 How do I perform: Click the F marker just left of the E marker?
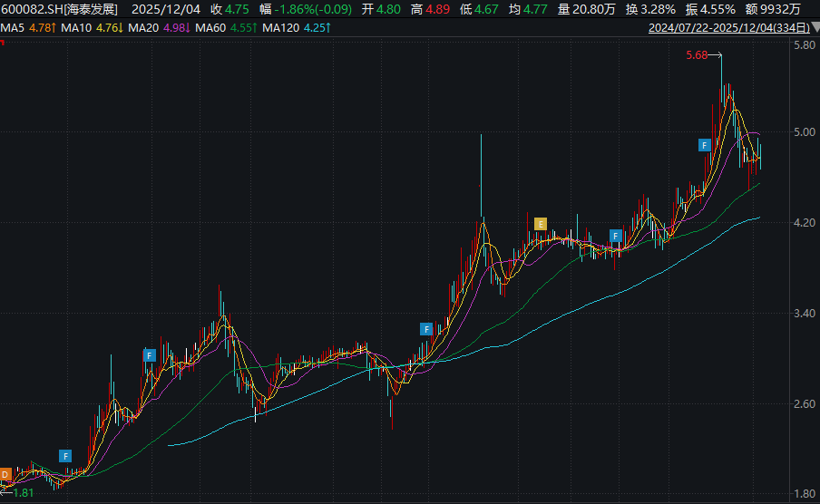point(426,328)
